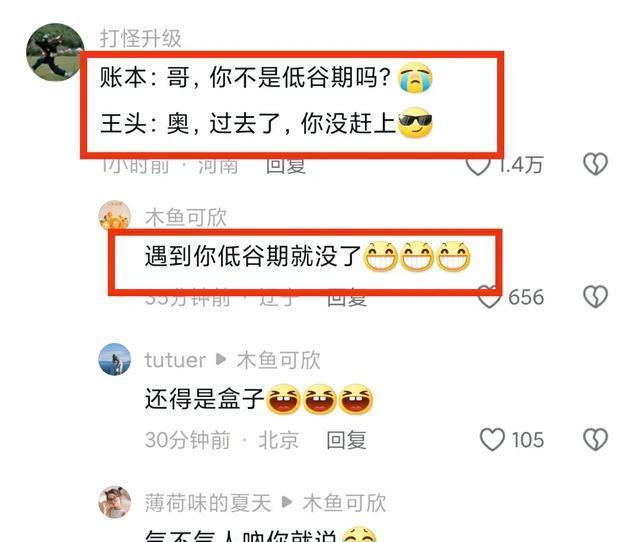Open tutuer's round avatar
Screen dimensions: 640x542
click(115, 359)
